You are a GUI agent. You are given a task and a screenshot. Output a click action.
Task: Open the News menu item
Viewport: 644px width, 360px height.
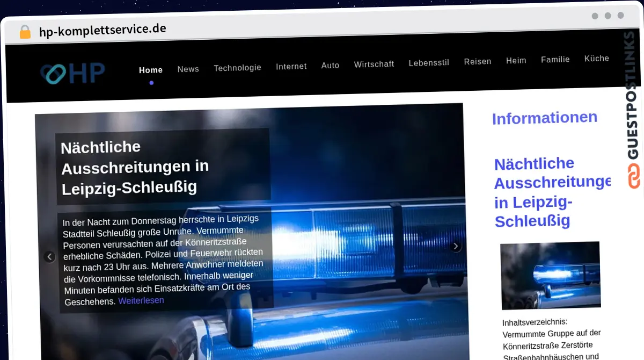pos(188,69)
